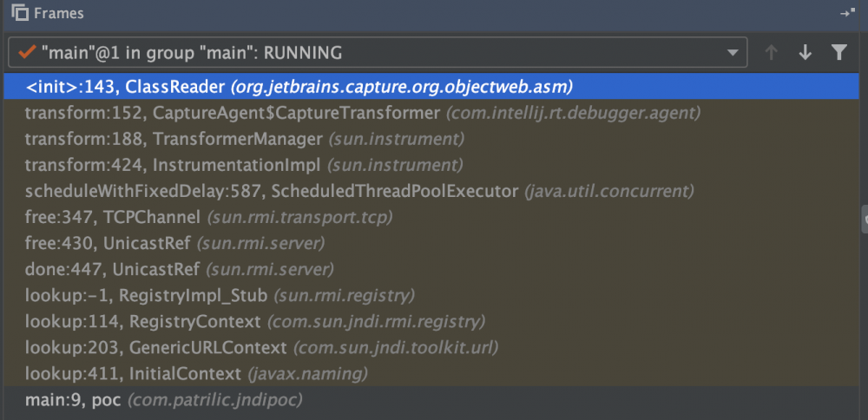Click the hide panel arrow icon
This screenshot has width=868, height=420.
[847, 14]
